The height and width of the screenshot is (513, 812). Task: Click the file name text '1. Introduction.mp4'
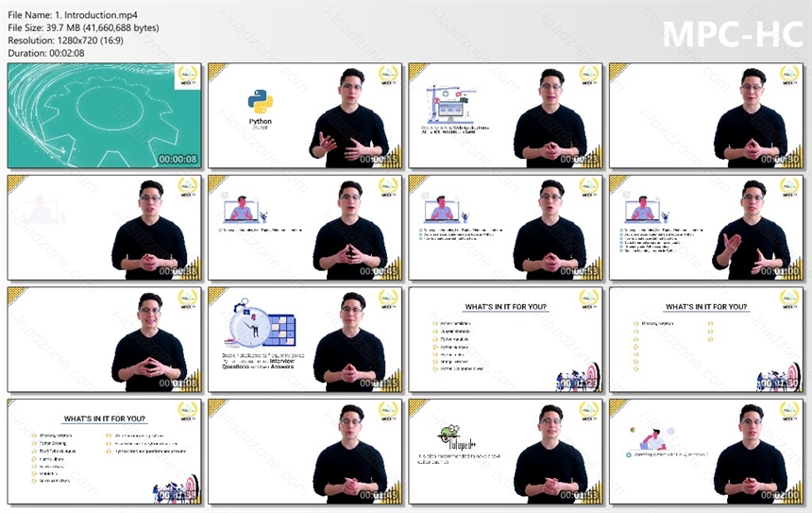click(x=95, y=15)
